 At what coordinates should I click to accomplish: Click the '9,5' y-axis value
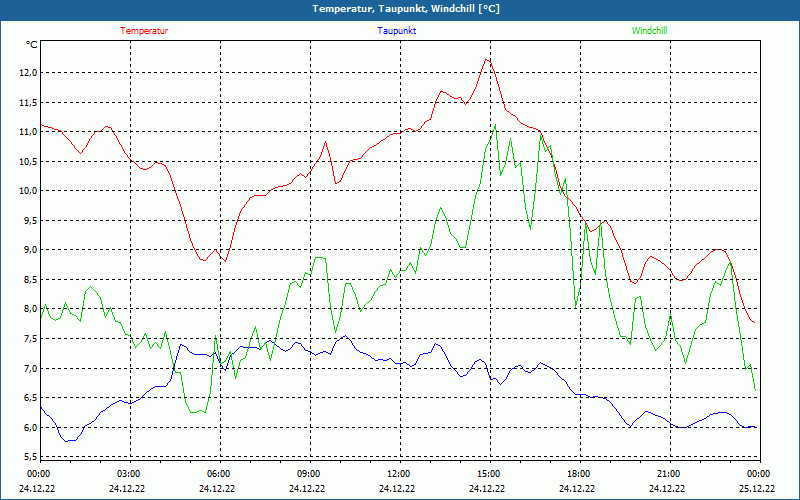coord(31,220)
